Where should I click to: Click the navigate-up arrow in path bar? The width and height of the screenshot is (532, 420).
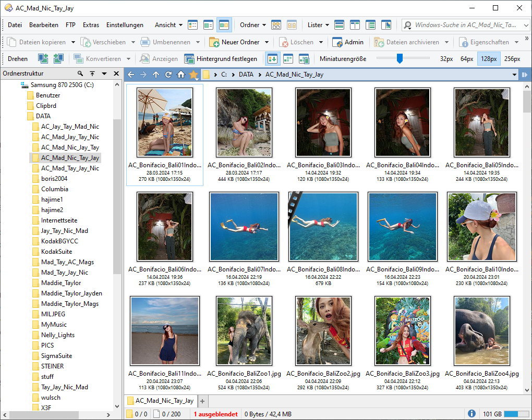pos(156,75)
